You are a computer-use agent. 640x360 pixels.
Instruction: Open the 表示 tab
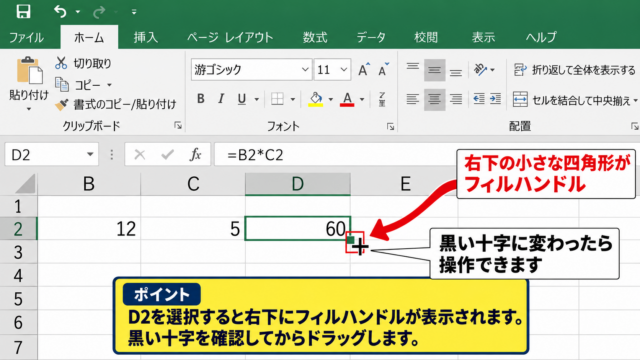(483, 38)
